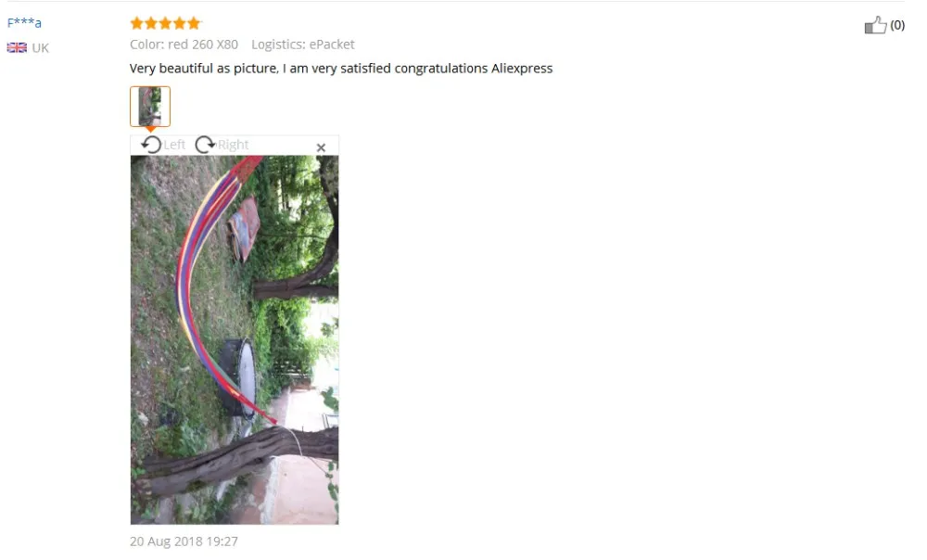Screen dimensions: 927x560
Task: Click the fifth orange rating star
Action: 194,23
